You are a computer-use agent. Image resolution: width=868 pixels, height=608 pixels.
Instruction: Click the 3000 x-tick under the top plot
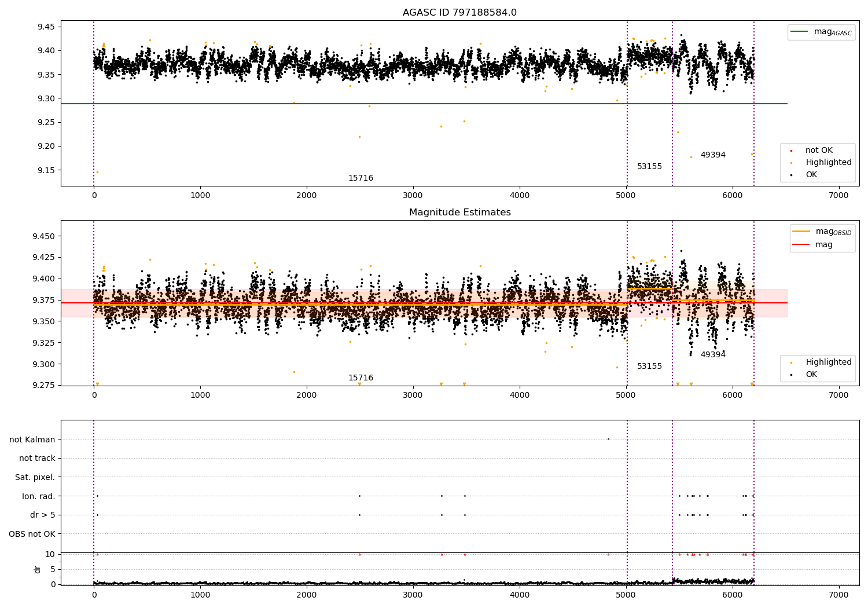[x=413, y=196]
